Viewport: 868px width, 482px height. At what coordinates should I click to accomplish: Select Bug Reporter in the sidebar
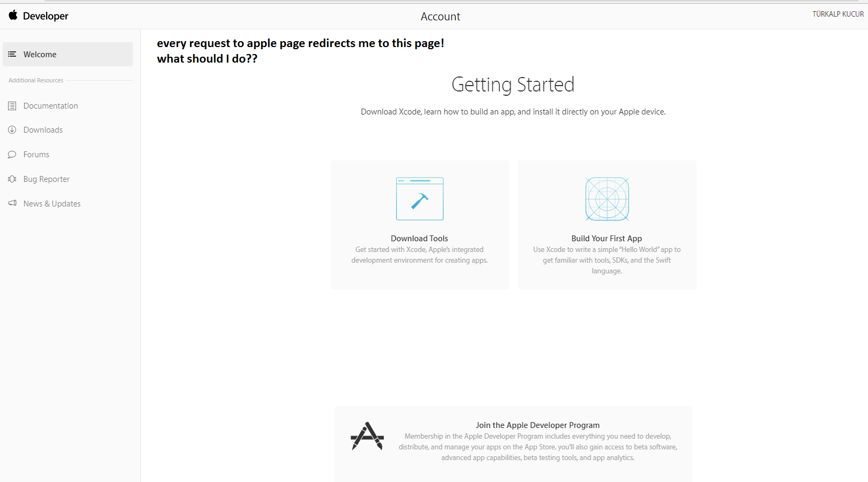click(x=47, y=179)
